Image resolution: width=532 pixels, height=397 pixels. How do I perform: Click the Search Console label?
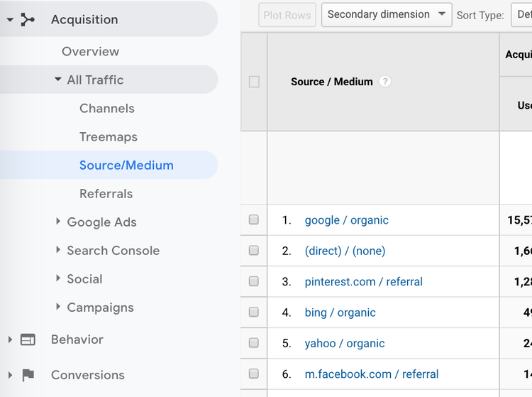(x=113, y=251)
